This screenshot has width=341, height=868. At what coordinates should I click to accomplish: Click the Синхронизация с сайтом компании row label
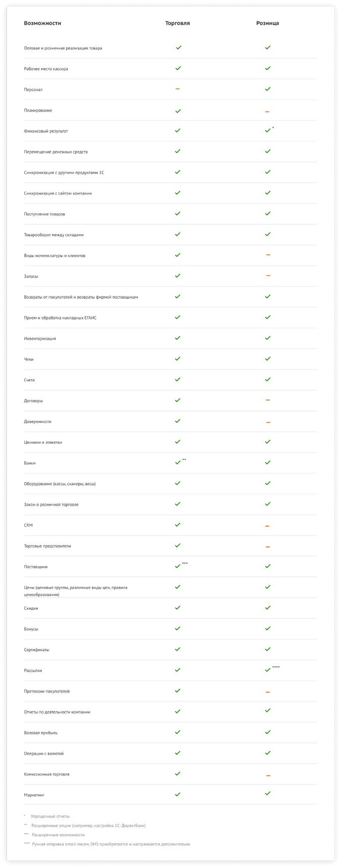[x=58, y=193]
